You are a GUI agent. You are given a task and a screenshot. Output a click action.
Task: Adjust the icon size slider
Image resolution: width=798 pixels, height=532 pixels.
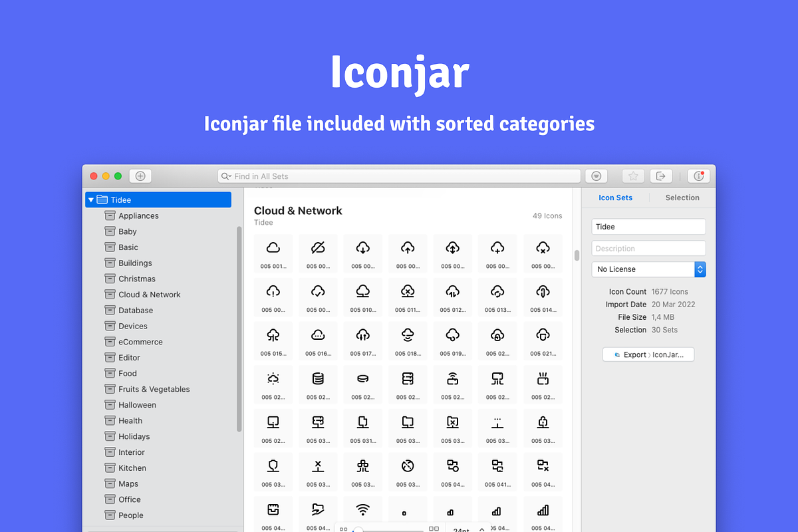pos(389,530)
